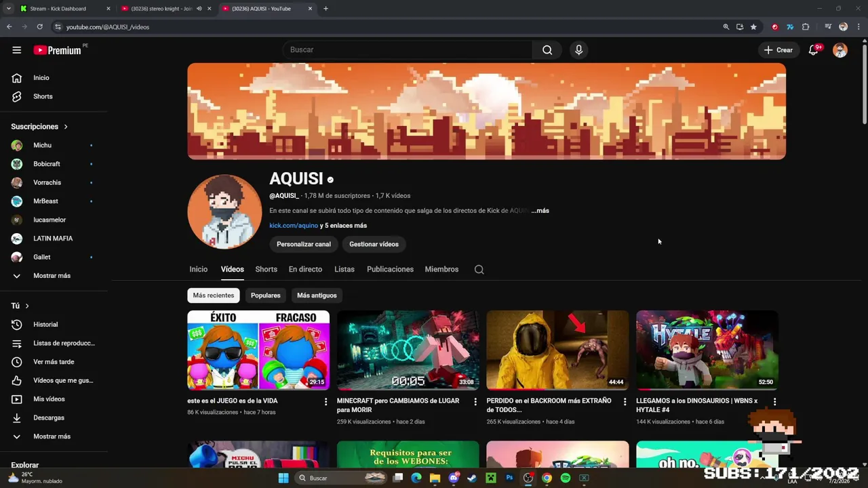Click the YouTube Buscar search field
The height and width of the screenshot is (488, 868).
[x=408, y=49]
